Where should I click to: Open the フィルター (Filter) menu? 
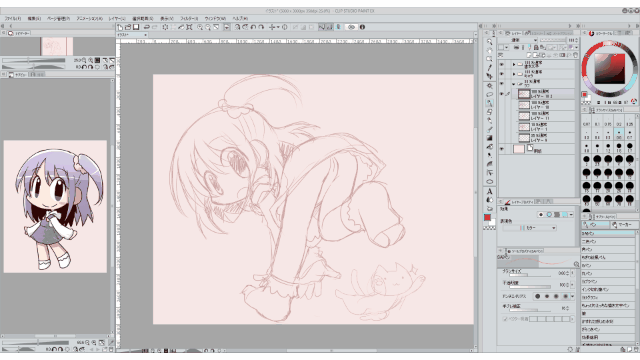(x=189, y=18)
